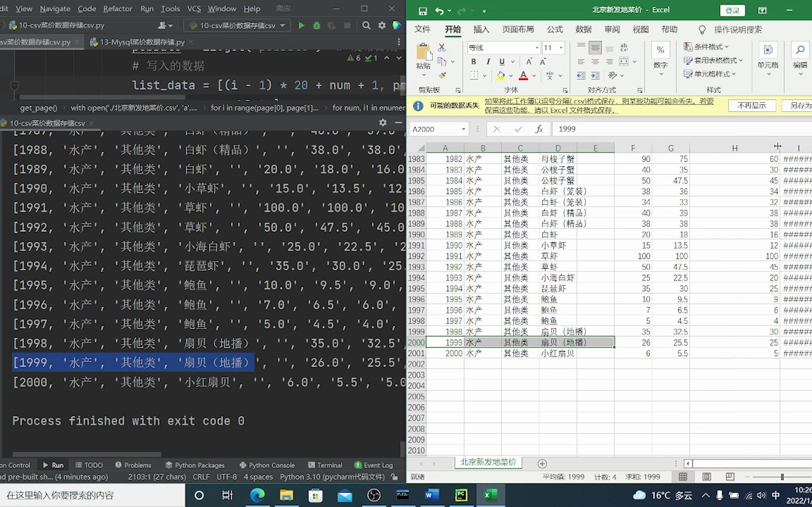Viewport: 812px width, 507px height.
Task: Click the Save/write file icon
Action: point(420,11)
